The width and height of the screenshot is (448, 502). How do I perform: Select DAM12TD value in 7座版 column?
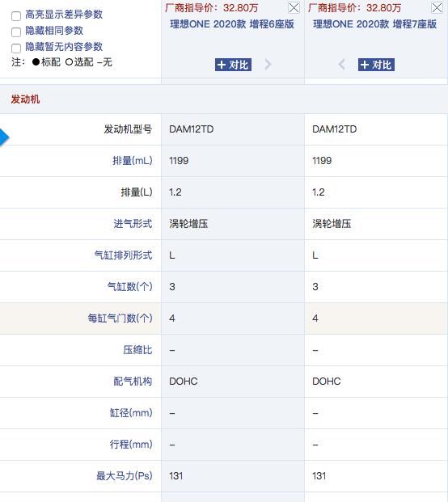tap(334, 129)
